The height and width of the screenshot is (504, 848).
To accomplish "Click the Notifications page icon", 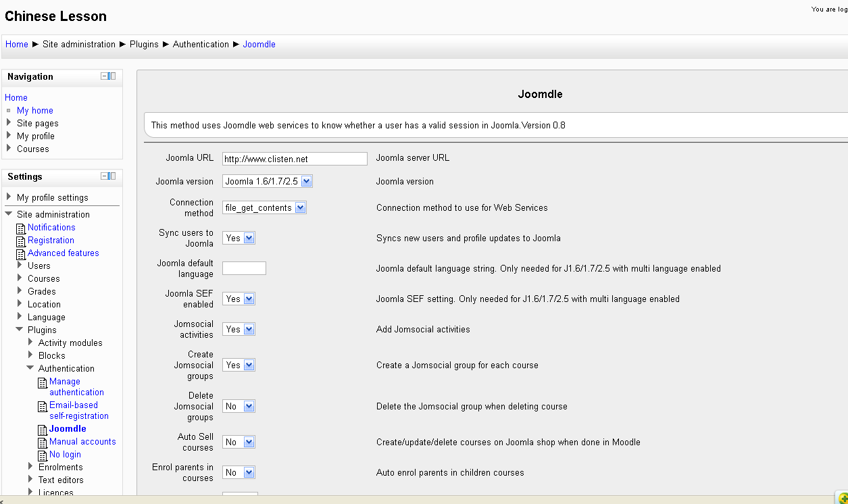I will coord(21,228).
